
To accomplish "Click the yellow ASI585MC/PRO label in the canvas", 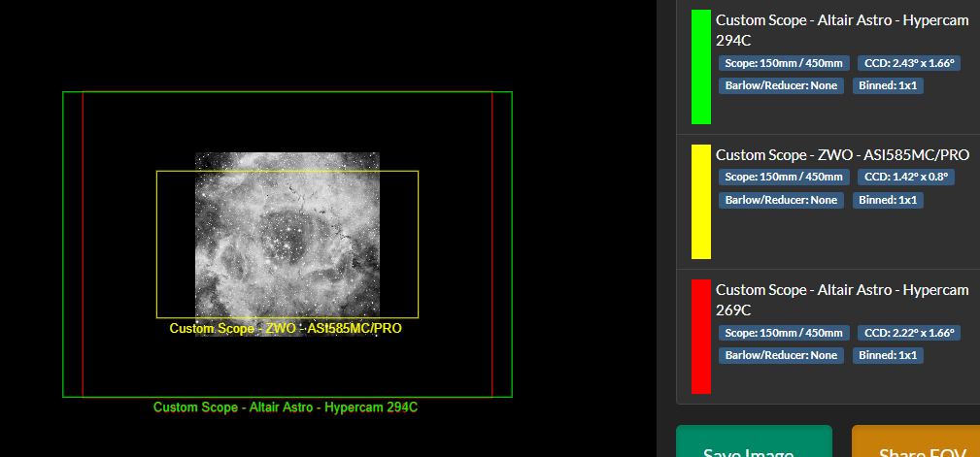I will click(x=286, y=329).
